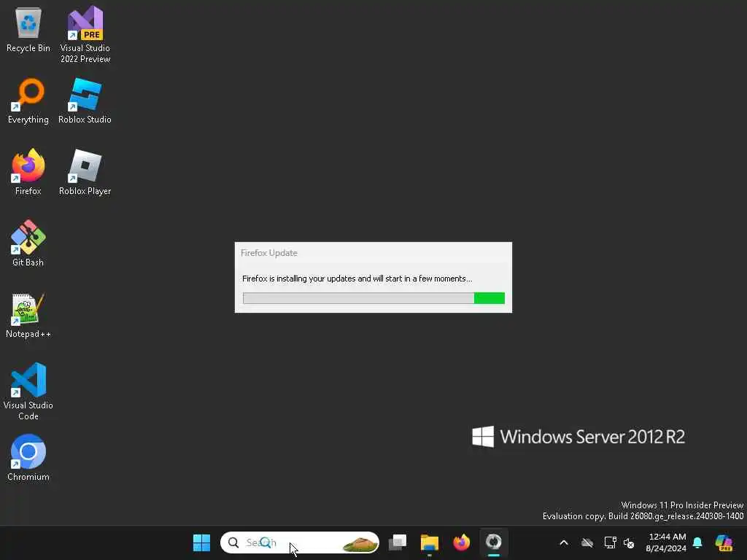
Task: Click the Firefox Update progress bar
Action: 373,298
